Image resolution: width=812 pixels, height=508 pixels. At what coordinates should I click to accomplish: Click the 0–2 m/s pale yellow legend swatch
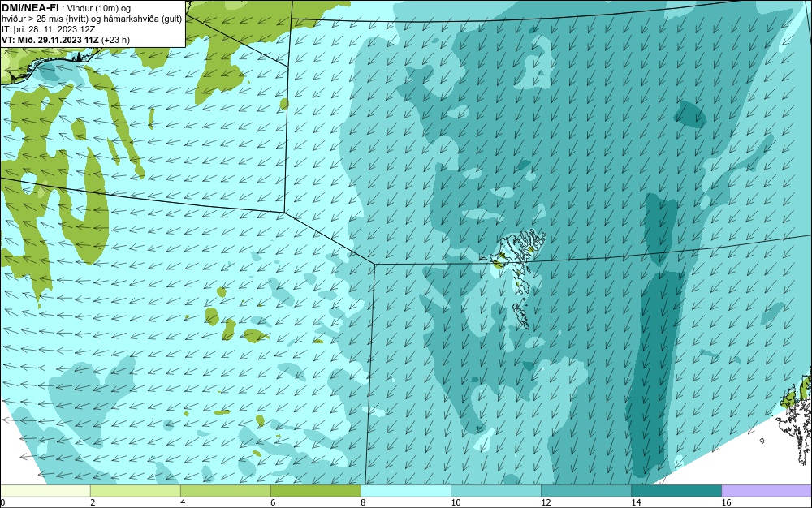(x=45, y=491)
